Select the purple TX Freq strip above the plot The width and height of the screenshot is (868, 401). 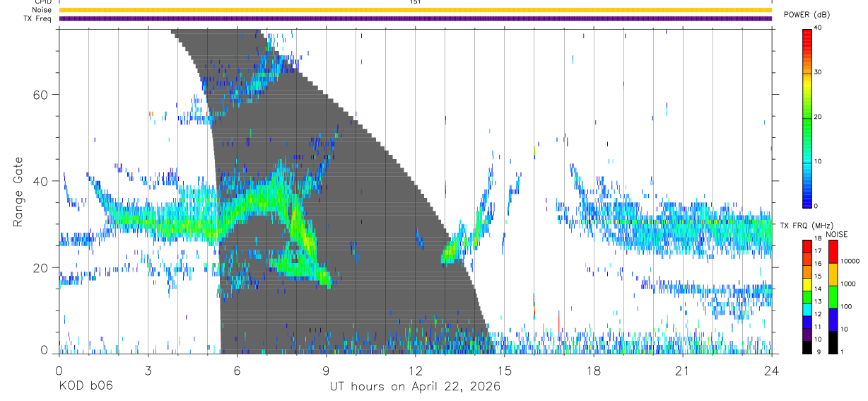pyautogui.click(x=415, y=18)
